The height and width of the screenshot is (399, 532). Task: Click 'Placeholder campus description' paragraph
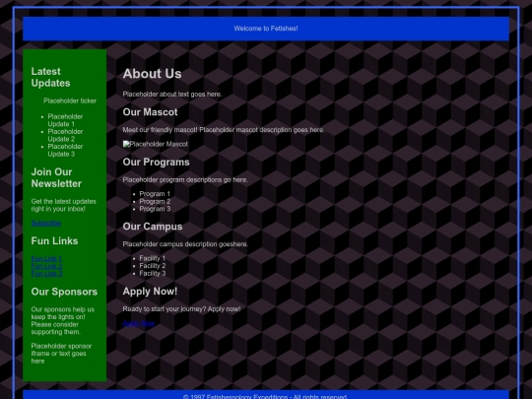click(x=185, y=244)
